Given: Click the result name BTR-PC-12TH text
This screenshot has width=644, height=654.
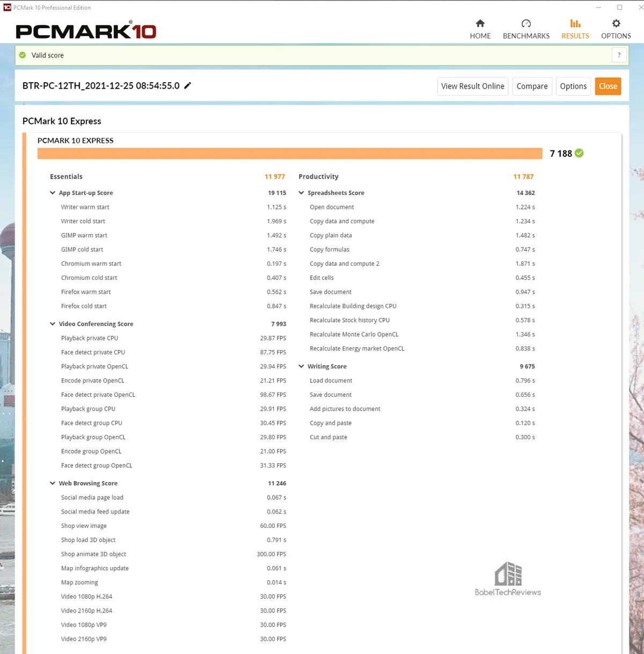Looking at the screenshot, I should tap(101, 85).
